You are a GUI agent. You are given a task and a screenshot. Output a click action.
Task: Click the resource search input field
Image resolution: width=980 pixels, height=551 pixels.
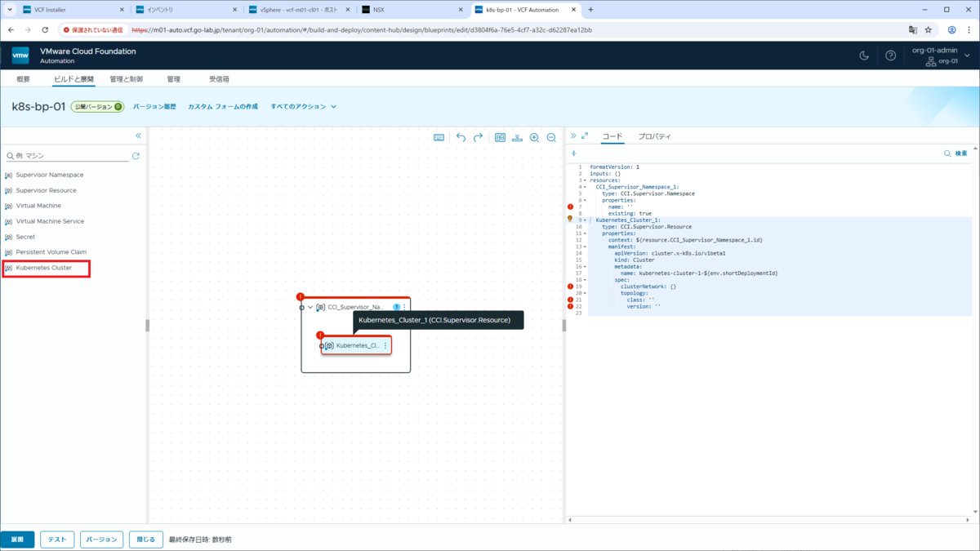69,155
